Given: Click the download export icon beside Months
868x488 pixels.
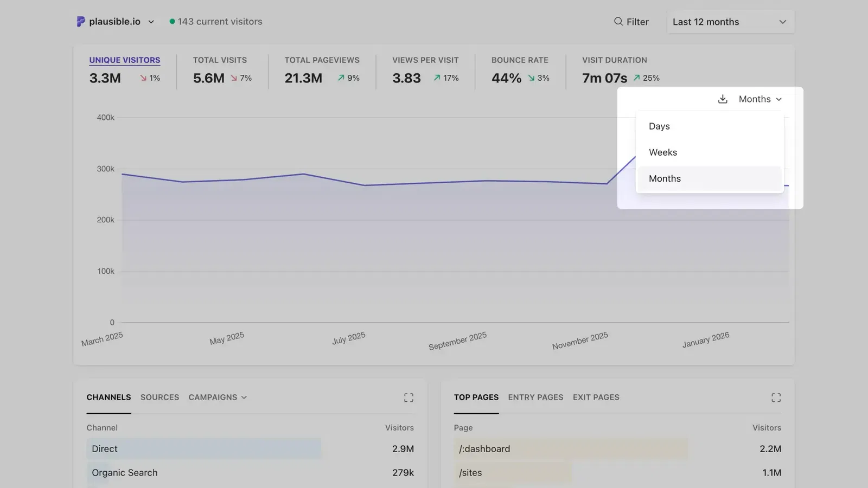Looking at the screenshot, I should point(722,99).
